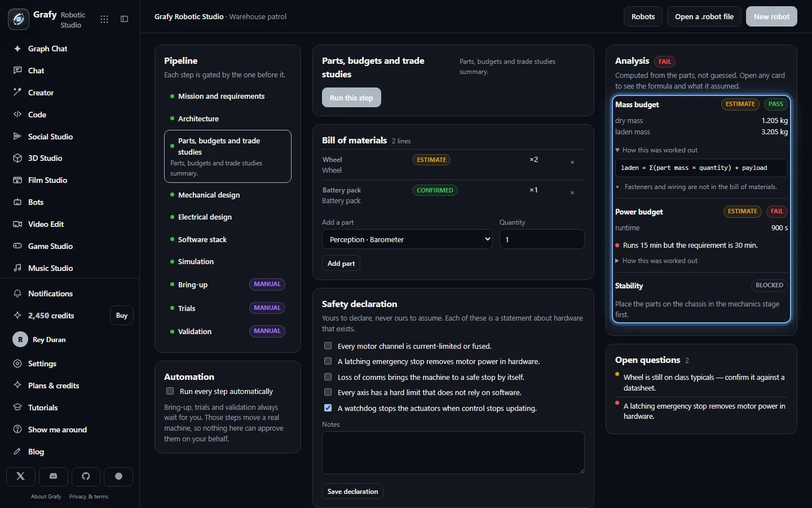Remove the Battery pack line
Screen dimensions: 812x508
click(x=572, y=193)
